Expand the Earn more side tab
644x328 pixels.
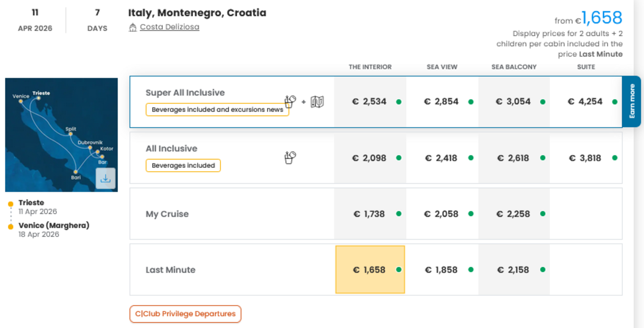(632, 101)
